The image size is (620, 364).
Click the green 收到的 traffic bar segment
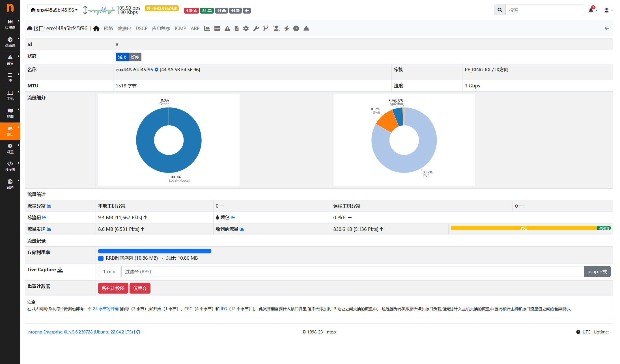pyautogui.click(x=604, y=228)
